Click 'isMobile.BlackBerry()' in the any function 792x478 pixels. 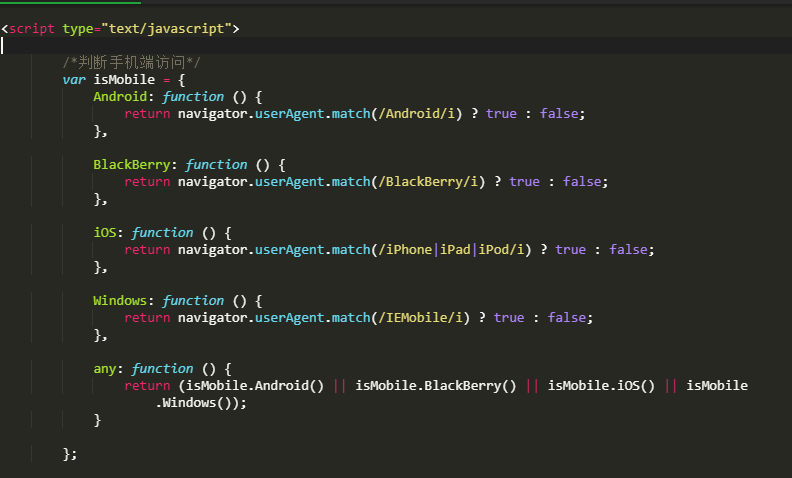coord(436,386)
